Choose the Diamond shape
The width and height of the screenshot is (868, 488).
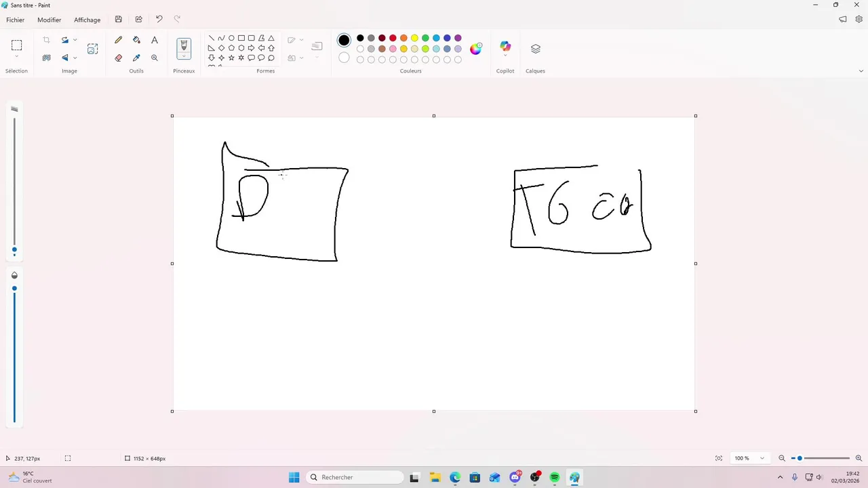point(221,48)
